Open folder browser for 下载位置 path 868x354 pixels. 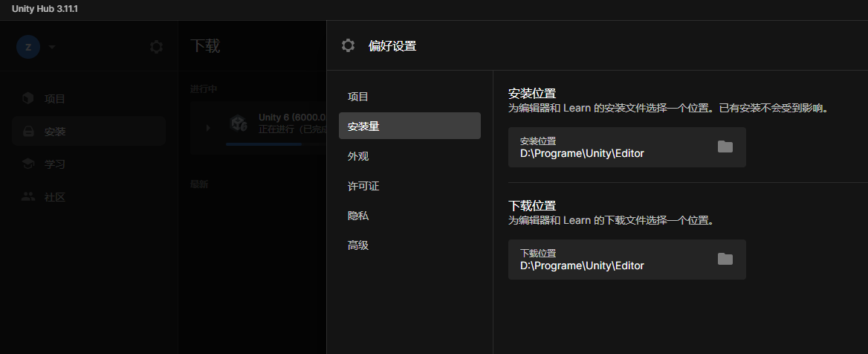tap(725, 260)
